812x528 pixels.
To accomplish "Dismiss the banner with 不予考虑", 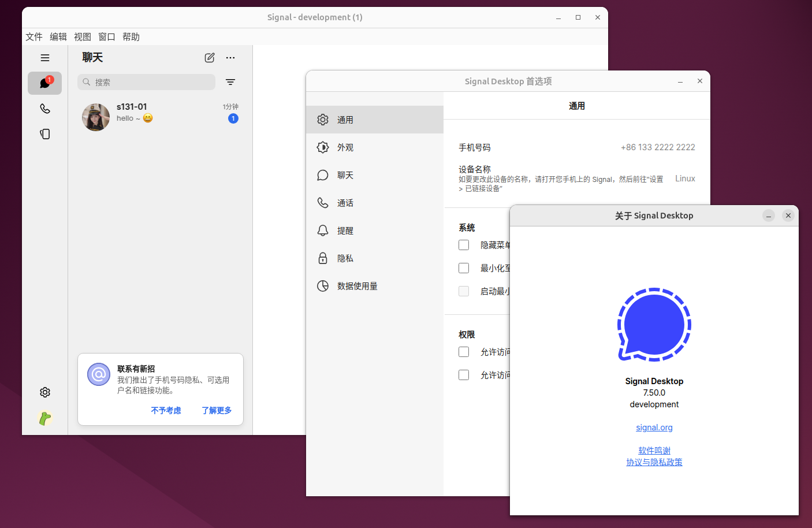I will [x=166, y=410].
